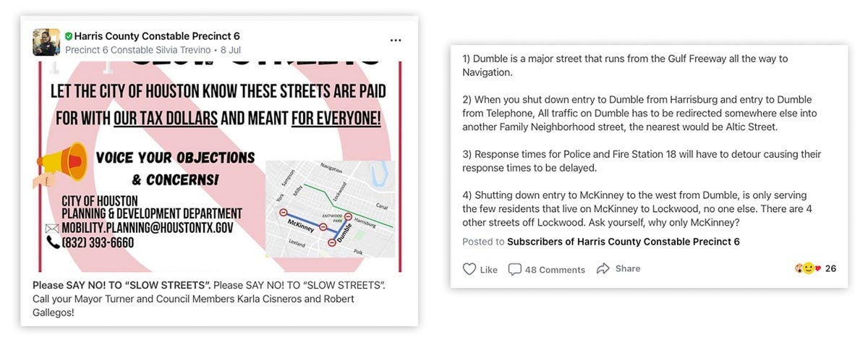Click the Harris County Constable profile avatar
Viewport: 868px width, 361px height.
46,43
